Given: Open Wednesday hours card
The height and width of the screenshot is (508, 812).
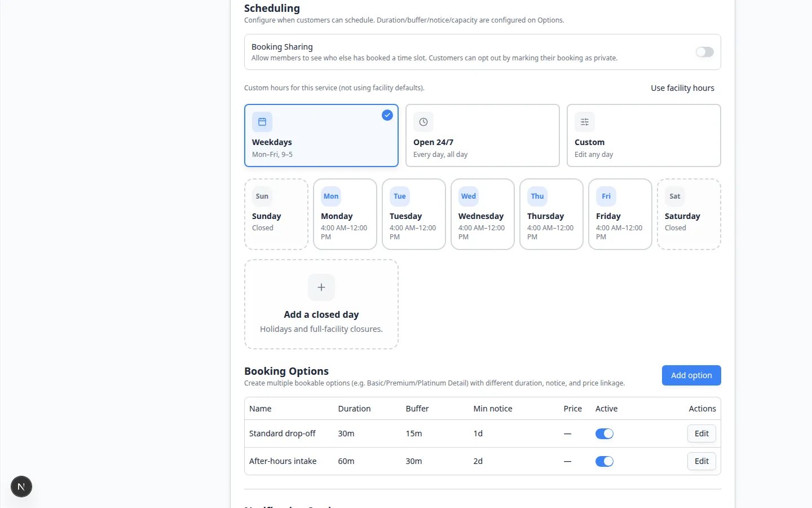Looking at the screenshot, I should [483, 214].
